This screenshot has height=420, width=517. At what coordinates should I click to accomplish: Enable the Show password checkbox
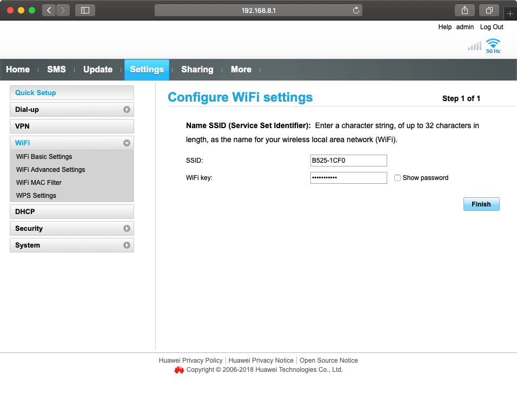tap(397, 178)
